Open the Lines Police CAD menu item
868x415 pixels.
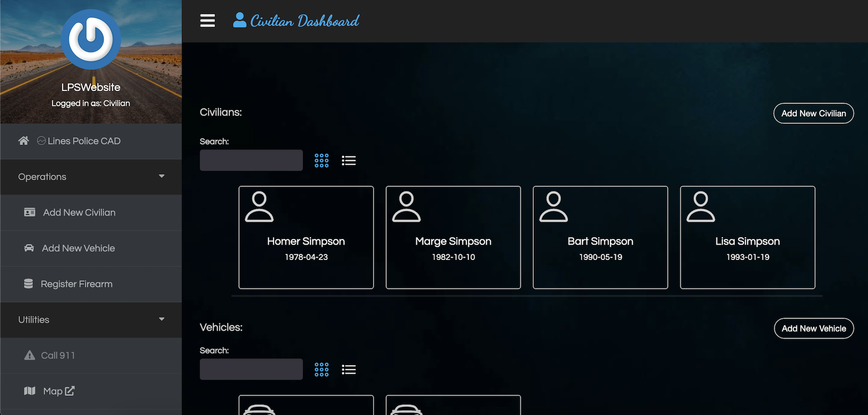tap(79, 140)
